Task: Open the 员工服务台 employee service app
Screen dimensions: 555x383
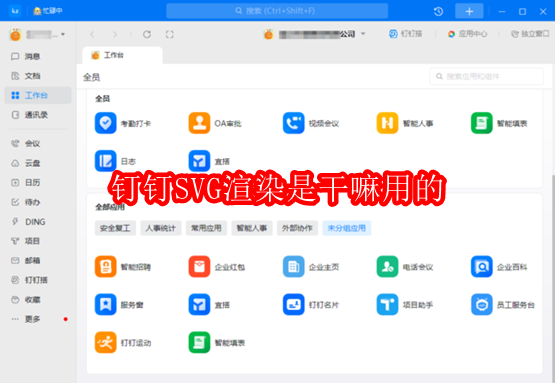Action: click(503, 304)
